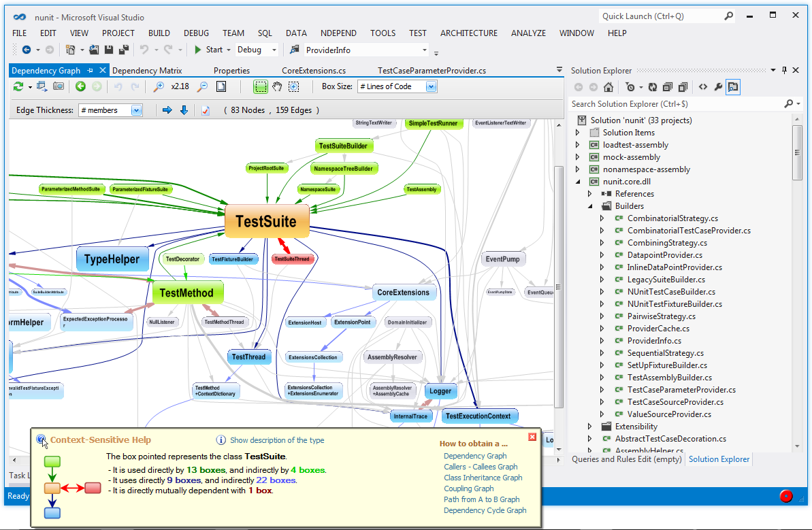This screenshot has width=812, height=530.
Task: Open Properties via the wrench icon
Action: pos(718,87)
